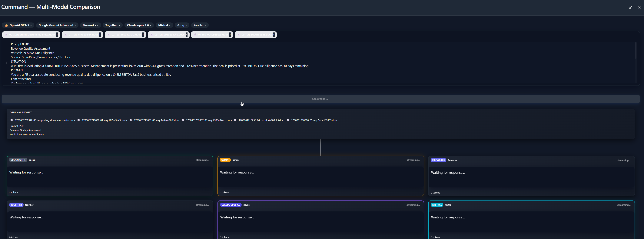Screen dimensions: 644x239
Task: Click the "Command — Multi-Model Comparison" title
Action: point(51,7)
